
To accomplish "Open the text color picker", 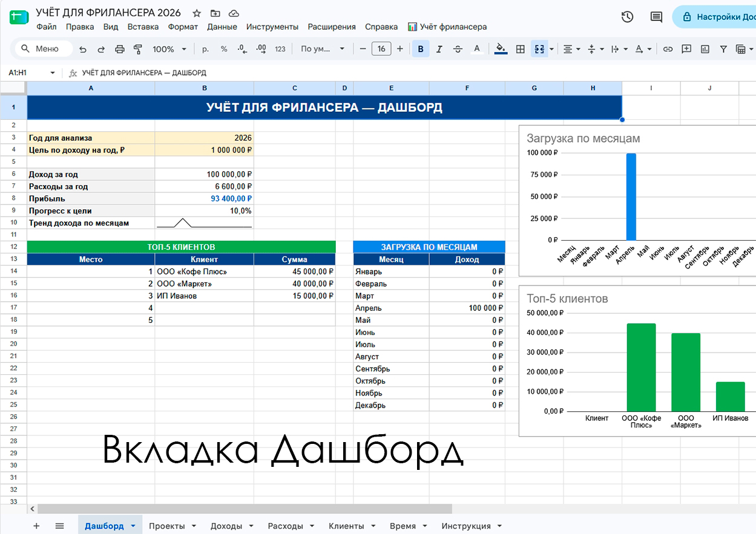I will [x=477, y=49].
